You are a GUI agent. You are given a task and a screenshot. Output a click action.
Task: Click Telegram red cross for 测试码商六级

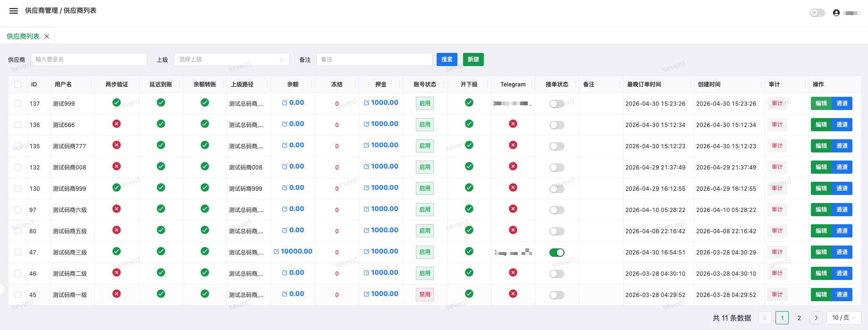[513, 209]
